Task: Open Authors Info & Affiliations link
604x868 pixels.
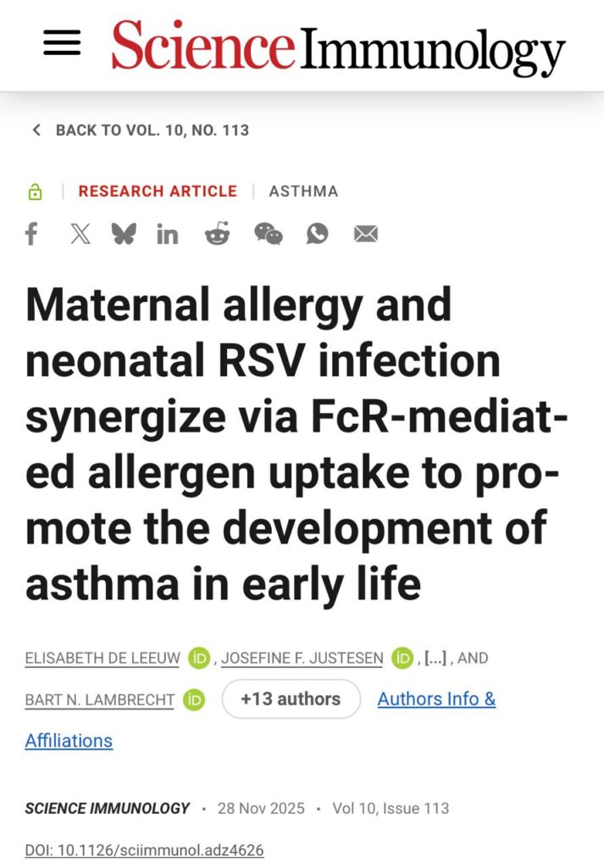Action: [x=436, y=699]
